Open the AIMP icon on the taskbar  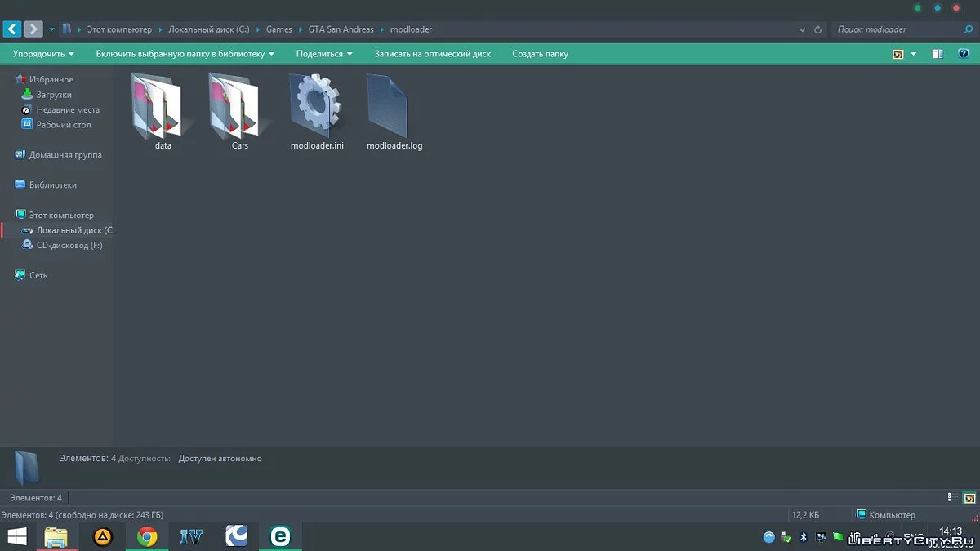[x=103, y=536]
